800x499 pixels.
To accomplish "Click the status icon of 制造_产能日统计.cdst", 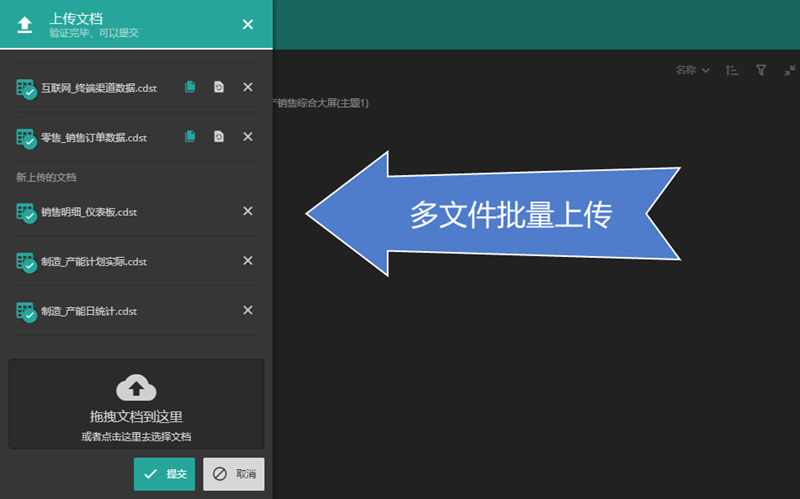I will click(x=26, y=312).
